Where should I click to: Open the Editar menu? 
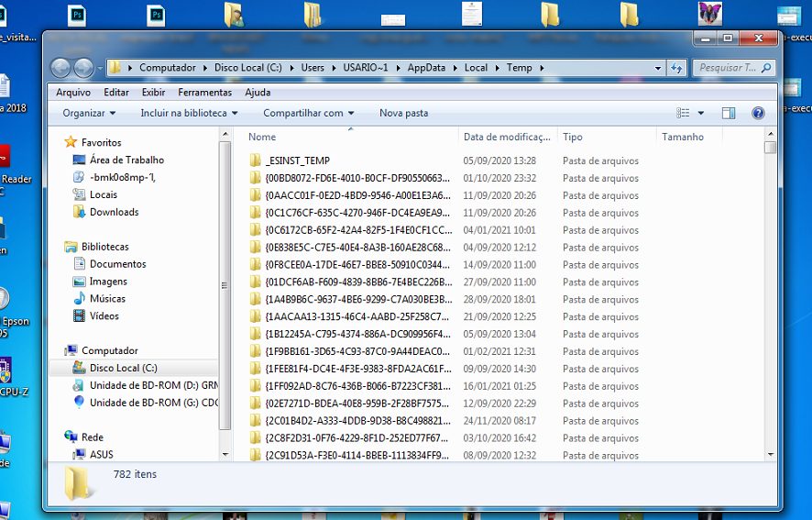click(x=116, y=93)
